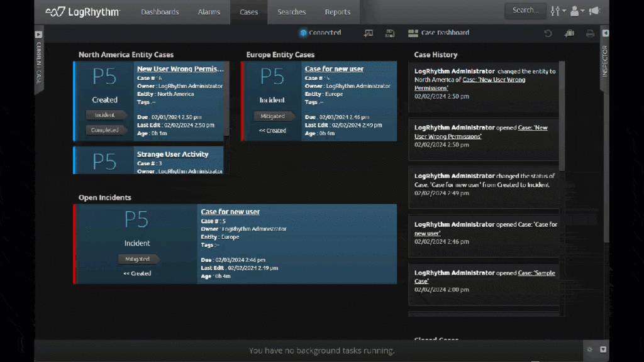Viewport: 644px width, 362px height.
Task: Open the print dashboard icon
Action: click(x=590, y=33)
